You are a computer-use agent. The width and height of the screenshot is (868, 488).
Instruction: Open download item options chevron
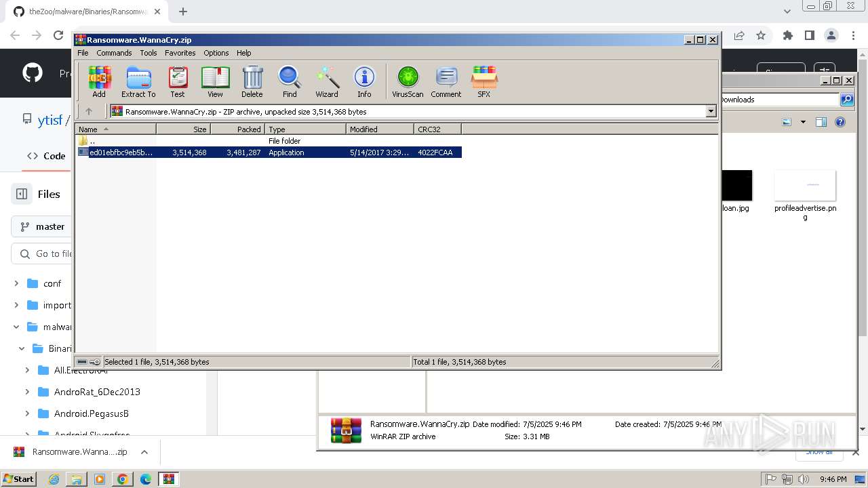pos(144,452)
